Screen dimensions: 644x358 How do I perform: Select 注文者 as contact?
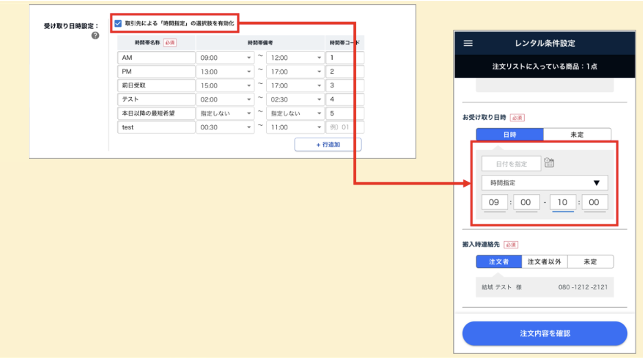point(499,261)
